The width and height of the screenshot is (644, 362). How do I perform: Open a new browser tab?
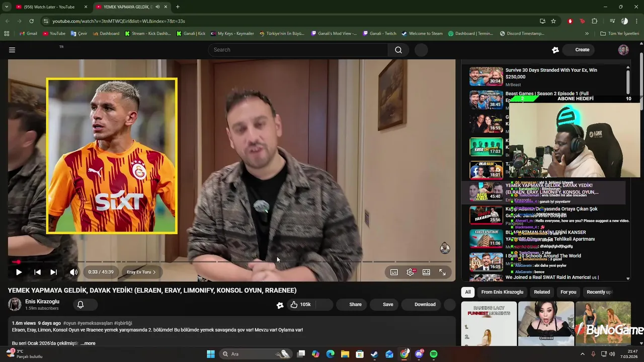[x=178, y=7]
